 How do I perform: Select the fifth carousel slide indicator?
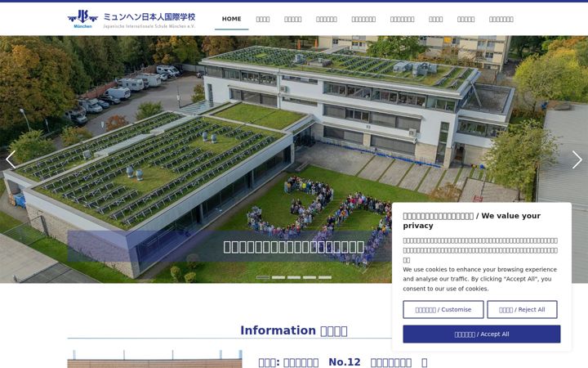coord(325,277)
